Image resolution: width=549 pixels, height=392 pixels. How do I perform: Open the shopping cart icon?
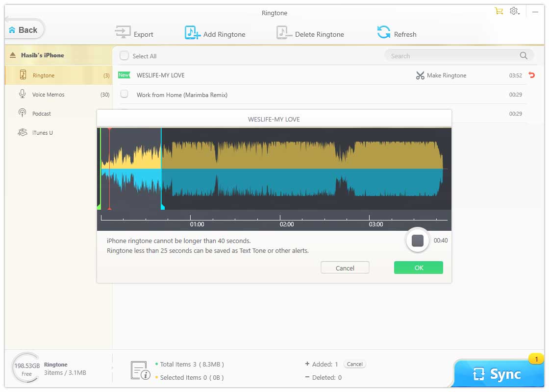[x=499, y=11]
